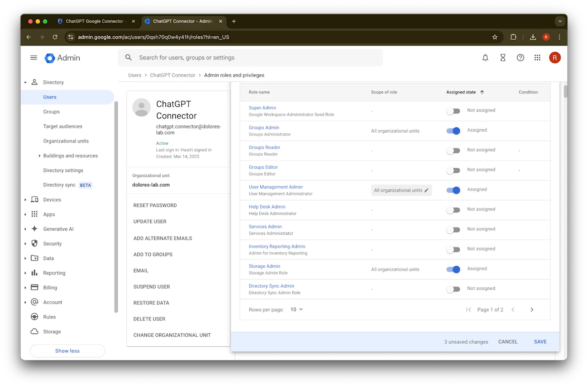Expand the Reporting section
The image size is (588, 387).
(x=25, y=273)
